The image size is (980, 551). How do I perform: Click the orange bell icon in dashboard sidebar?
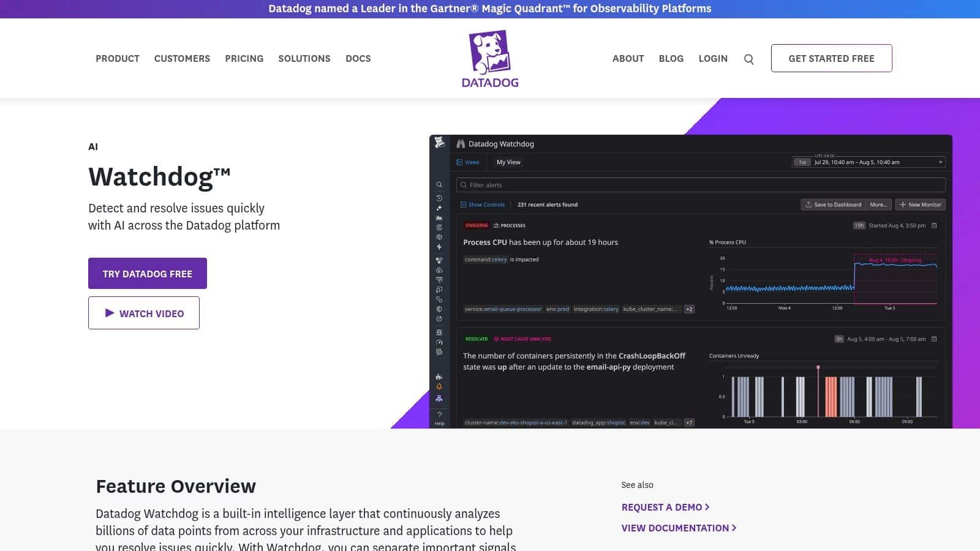439,387
